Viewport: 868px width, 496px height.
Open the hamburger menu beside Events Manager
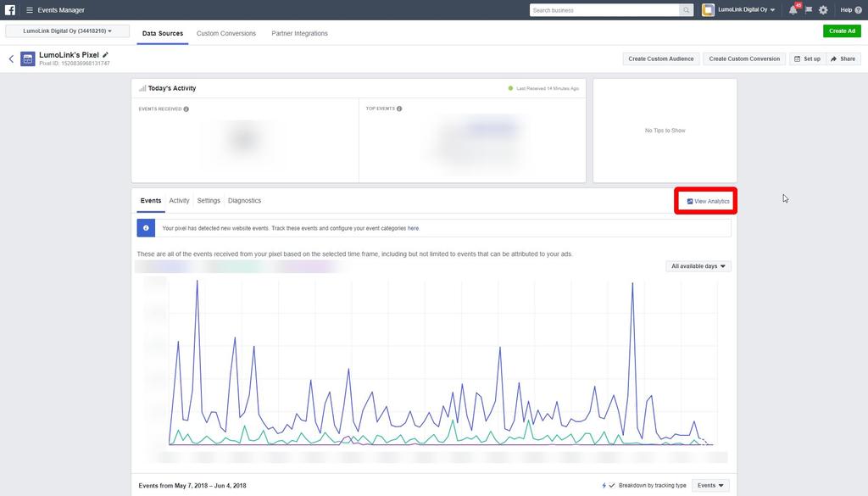[30, 10]
